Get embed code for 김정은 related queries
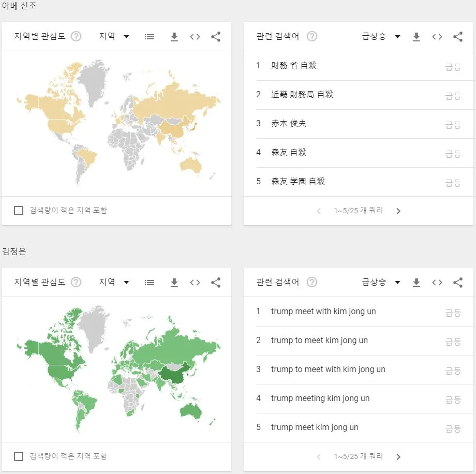 437,283
